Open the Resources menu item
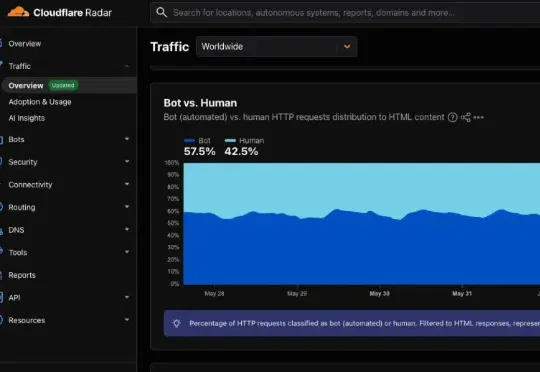Viewport: 540px width, 372px height. pyautogui.click(x=27, y=320)
